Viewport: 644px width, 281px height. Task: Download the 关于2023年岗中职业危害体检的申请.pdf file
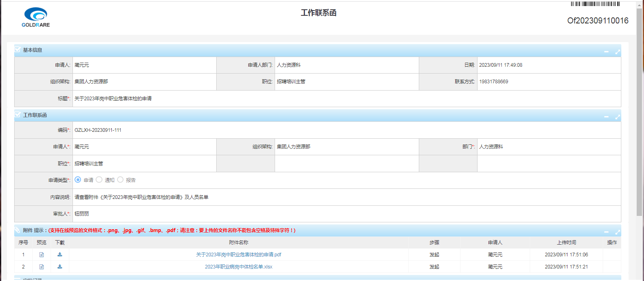coord(60,255)
